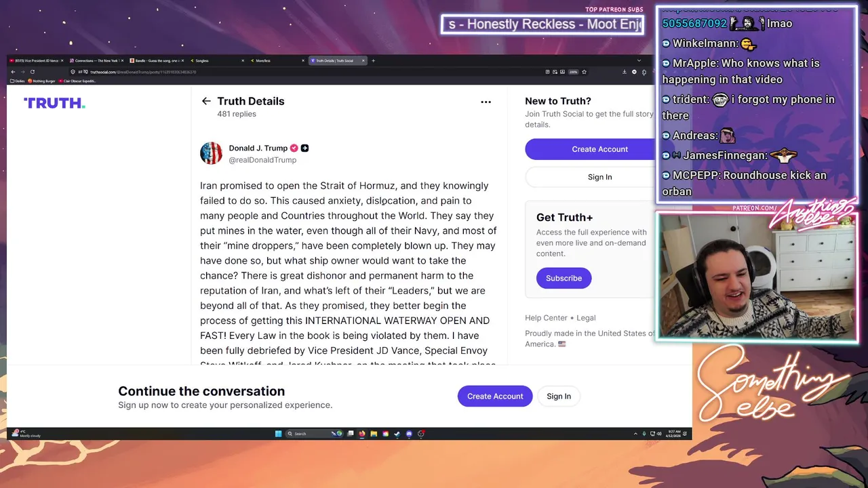
Task: Go back using the Truth Details arrow
Action: tap(206, 101)
